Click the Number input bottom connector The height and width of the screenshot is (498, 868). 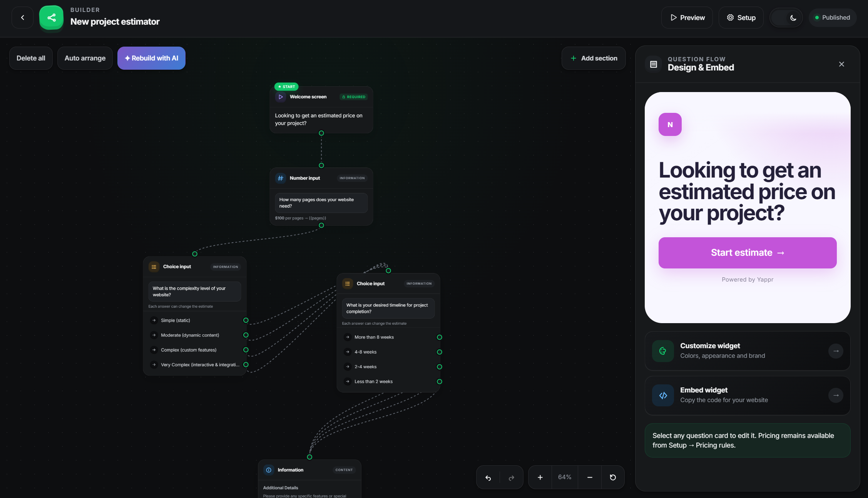(321, 225)
